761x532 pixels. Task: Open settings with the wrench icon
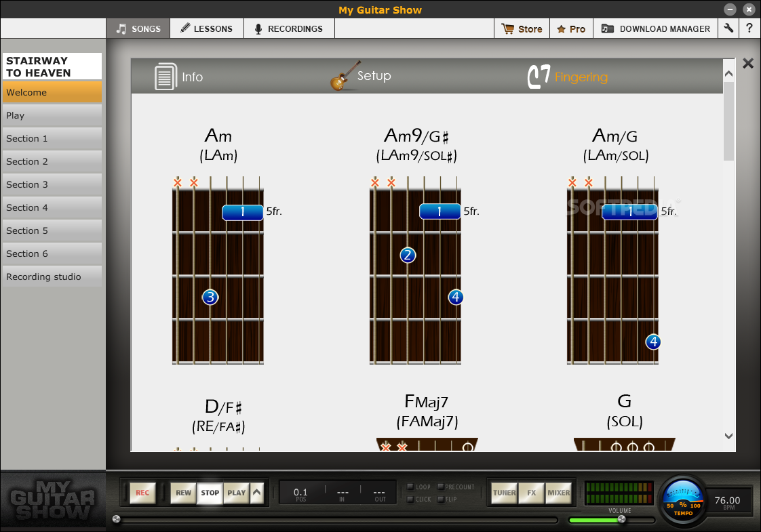[728, 28]
